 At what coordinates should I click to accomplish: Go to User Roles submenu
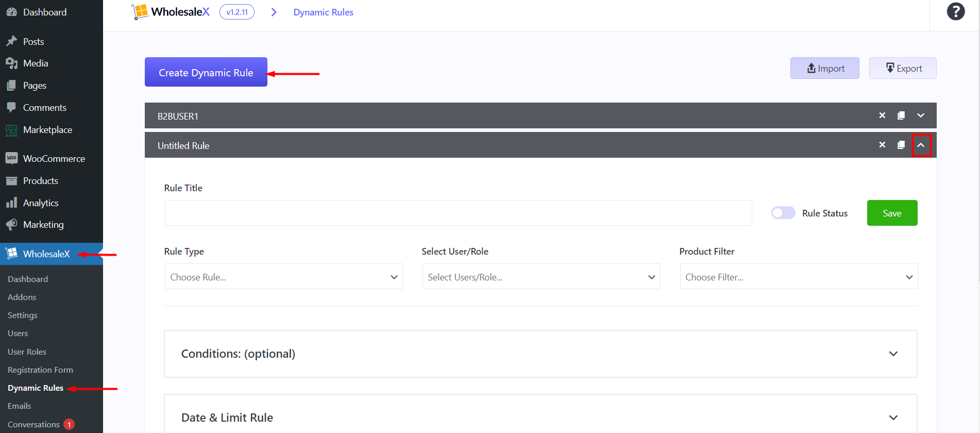tap(27, 352)
